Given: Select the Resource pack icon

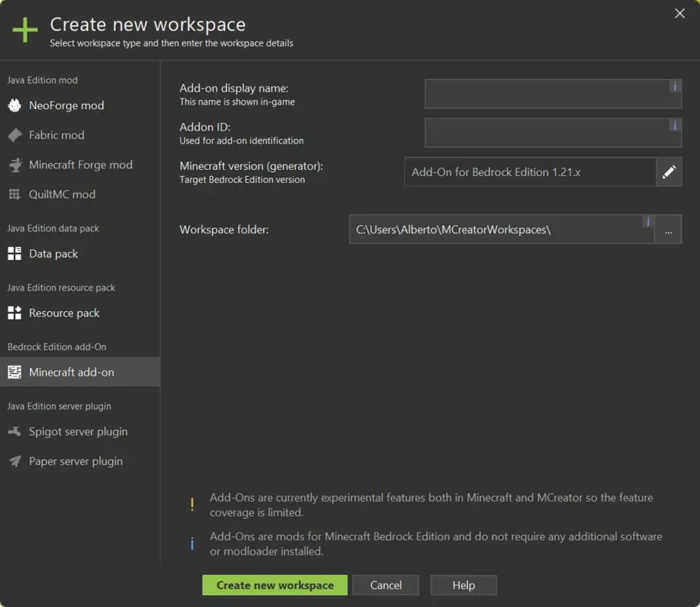Looking at the screenshot, I should [x=13, y=313].
